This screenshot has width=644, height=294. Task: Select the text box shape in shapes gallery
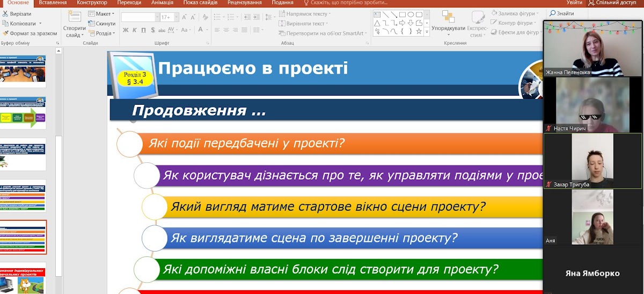377,14
